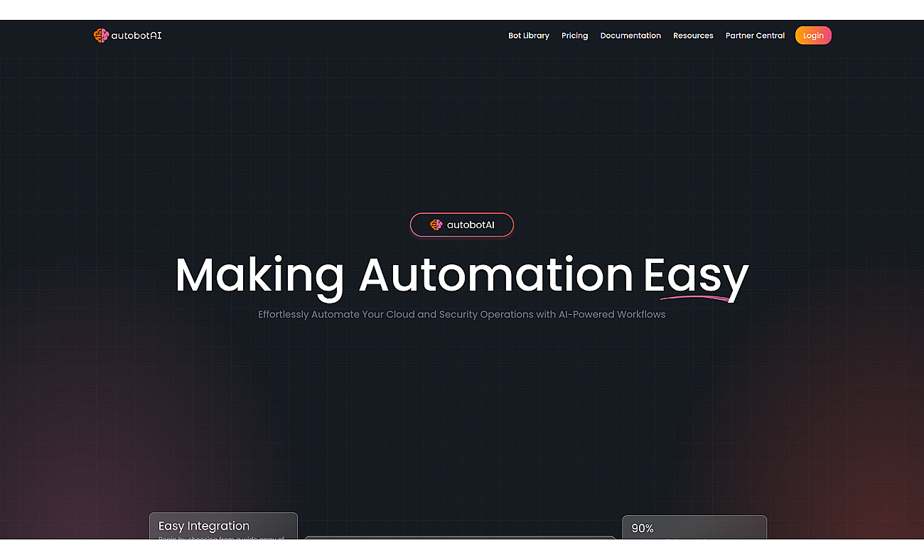Click the brain icon inside the center badge

tap(436, 225)
